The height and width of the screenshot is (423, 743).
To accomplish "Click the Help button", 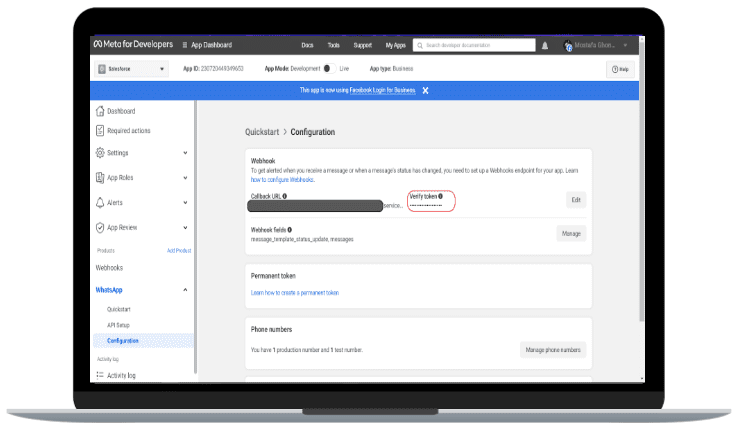I will click(620, 69).
